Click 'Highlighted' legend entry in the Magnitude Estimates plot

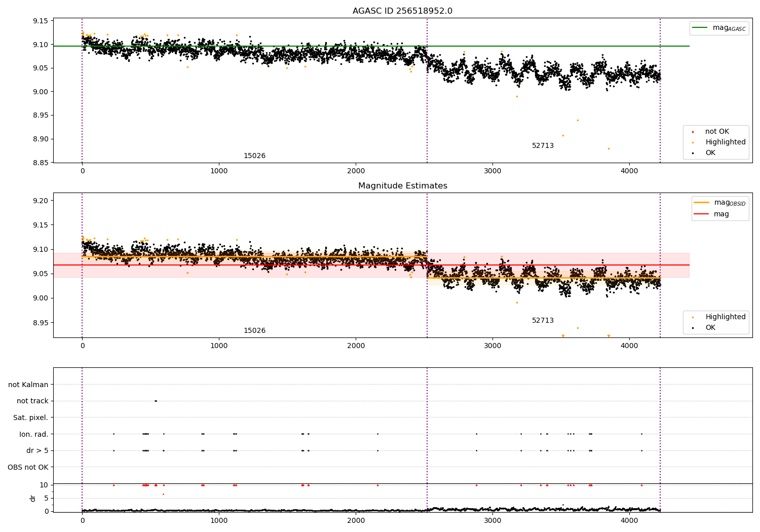point(726,317)
